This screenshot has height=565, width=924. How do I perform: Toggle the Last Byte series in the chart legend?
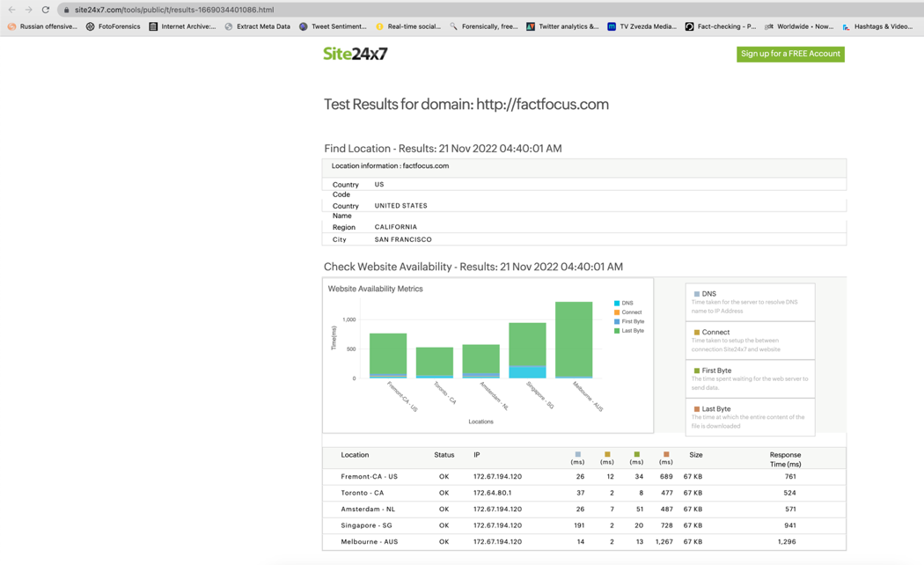pos(629,331)
